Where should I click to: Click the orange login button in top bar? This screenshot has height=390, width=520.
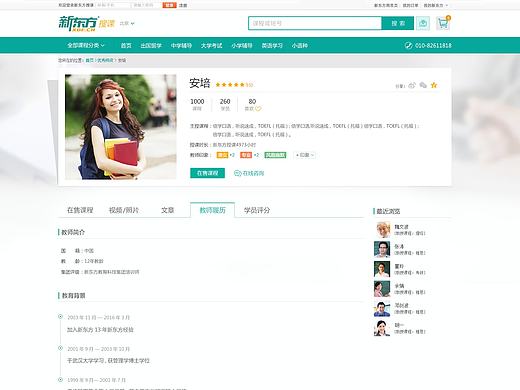pos(169,5)
